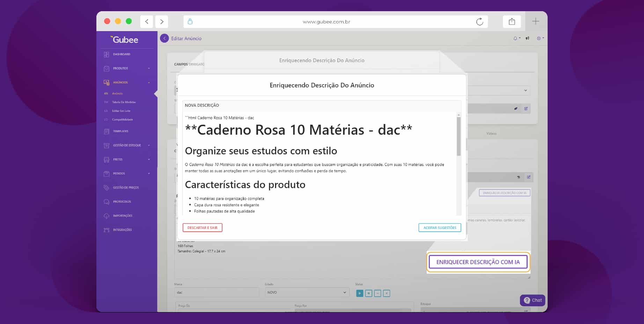Click the Protocolos chat bubble icon
The height and width of the screenshot is (324, 644).
pos(107,202)
